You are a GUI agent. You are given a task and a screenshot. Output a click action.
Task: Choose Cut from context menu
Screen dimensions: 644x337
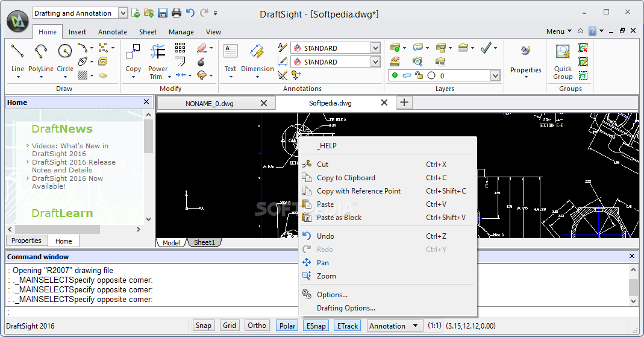pyautogui.click(x=388, y=165)
